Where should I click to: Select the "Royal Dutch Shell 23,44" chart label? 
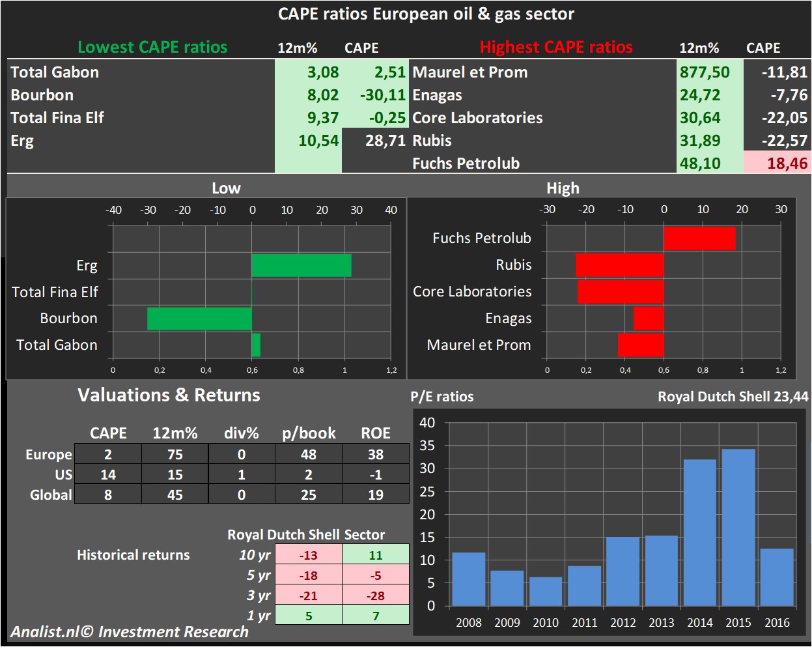[x=733, y=397]
